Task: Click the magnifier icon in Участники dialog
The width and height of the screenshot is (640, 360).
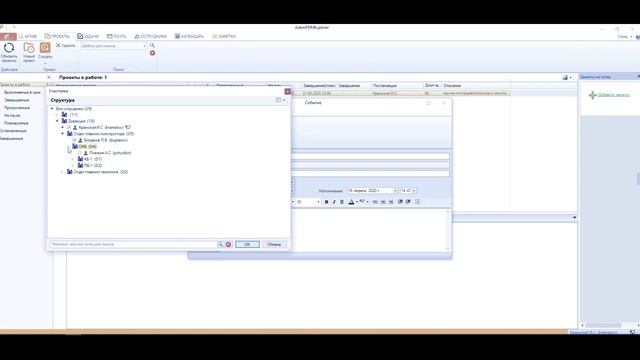Action: pyautogui.click(x=220, y=244)
